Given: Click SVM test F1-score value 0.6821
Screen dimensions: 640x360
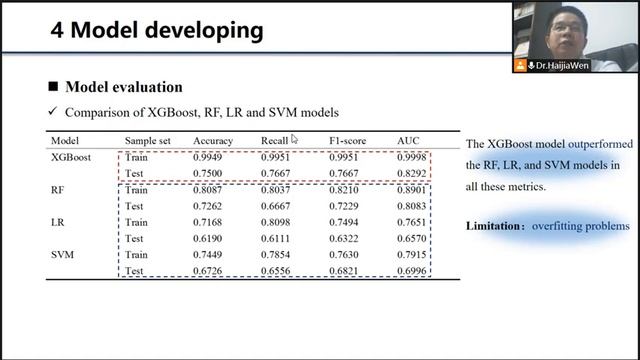Looking at the screenshot, I should (x=344, y=271).
